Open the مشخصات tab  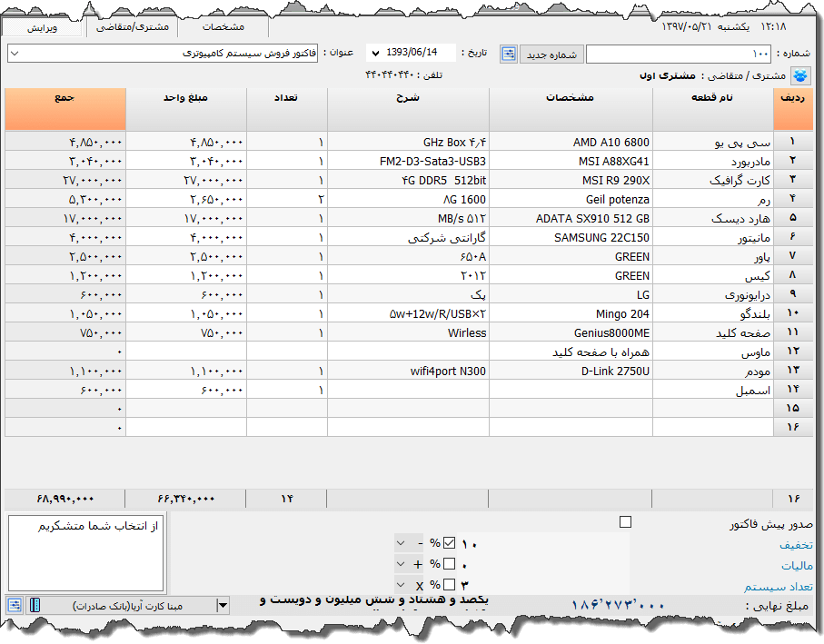[x=223, y=27]
